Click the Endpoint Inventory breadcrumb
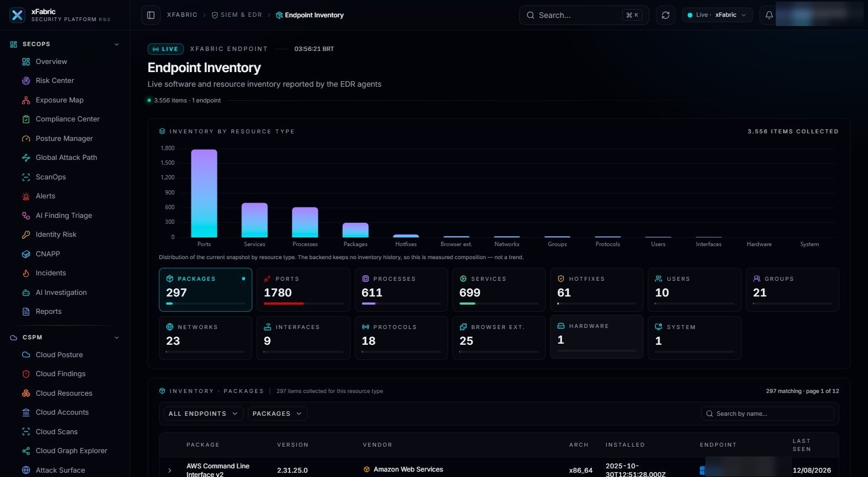Screen dimensions: 868x477 coord(310,15)
